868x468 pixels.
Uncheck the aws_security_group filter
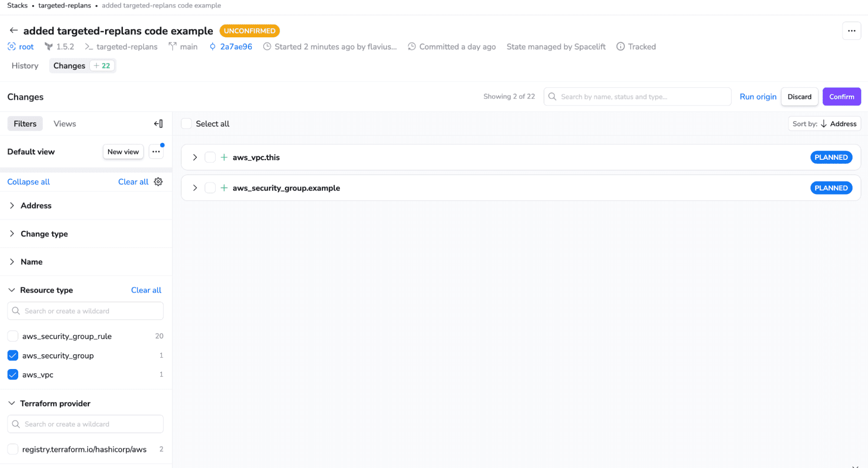click(13, 356)
